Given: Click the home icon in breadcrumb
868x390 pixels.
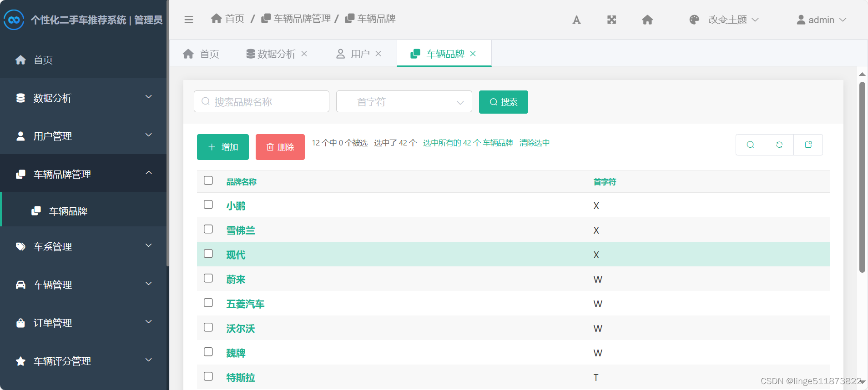Looking at the screenshot, I should click(216, 18).
